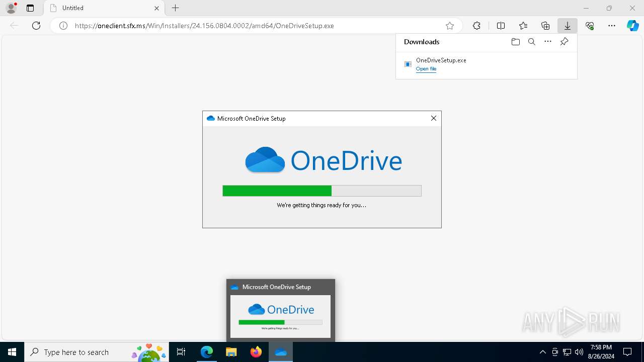Go back to the previous page
644x362 pixels.
click(x=14, y=26)
